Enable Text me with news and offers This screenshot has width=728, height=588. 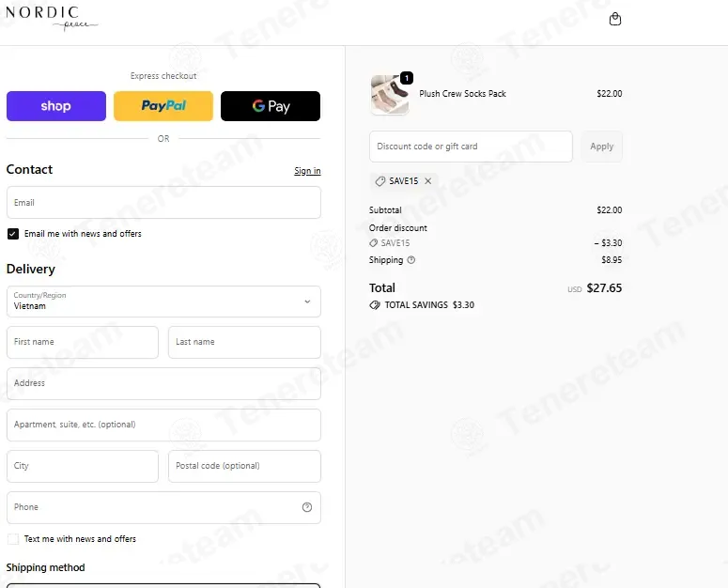(13, 539)
